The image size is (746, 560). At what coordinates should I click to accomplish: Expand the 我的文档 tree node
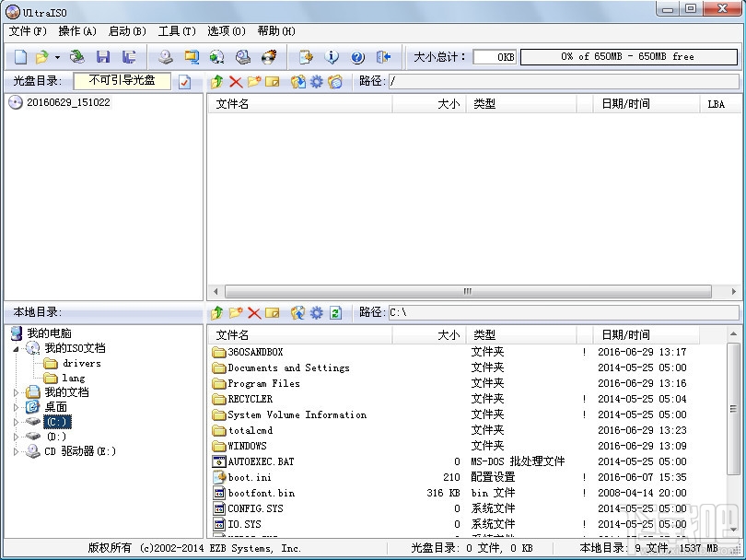pos(16,392)
